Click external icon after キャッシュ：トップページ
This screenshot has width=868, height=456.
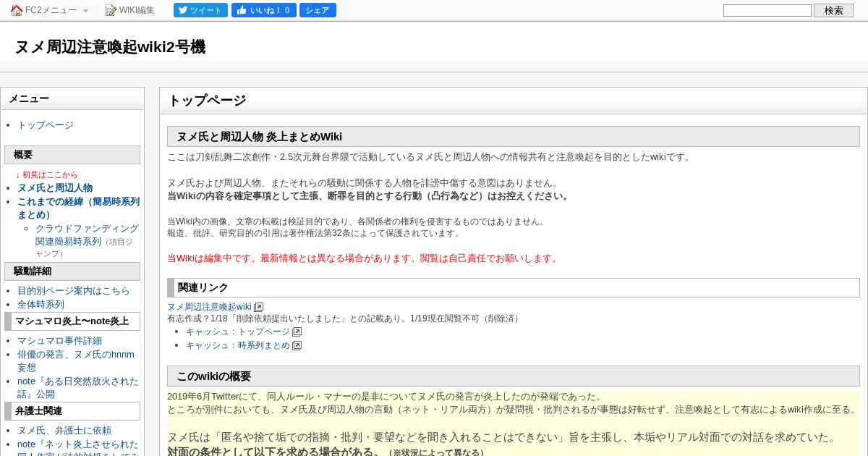pyautogui.click(x=297, y=332)
